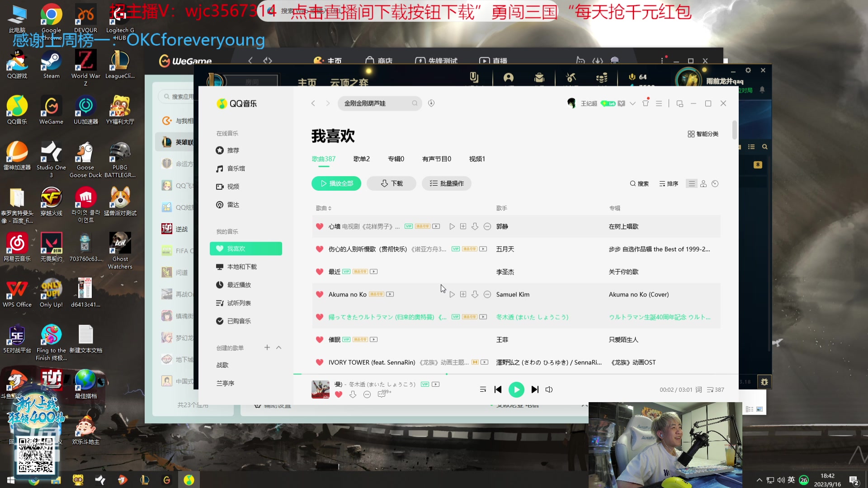Expand the account dropdown arrow next to 王纪超
Screen dimensions: 868x488
[x=632, y=103]
